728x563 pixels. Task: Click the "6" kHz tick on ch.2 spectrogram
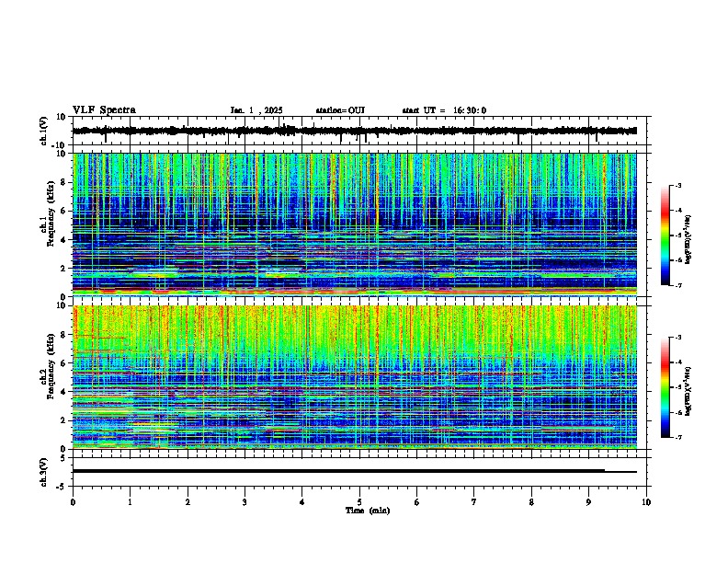tap(64, 363)
